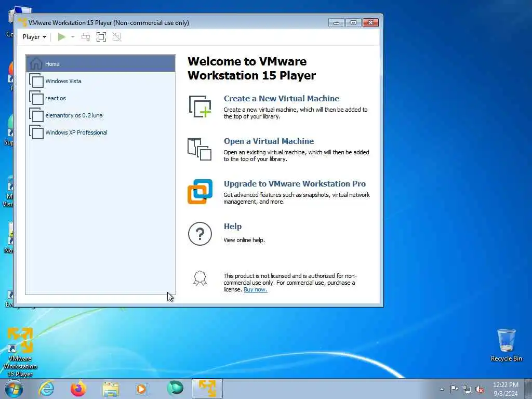Click the Windows XP Professional VM icon

36,132
